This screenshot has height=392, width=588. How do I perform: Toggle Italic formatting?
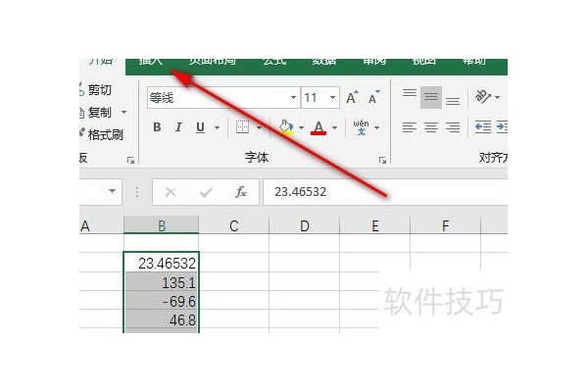(178, 127)
